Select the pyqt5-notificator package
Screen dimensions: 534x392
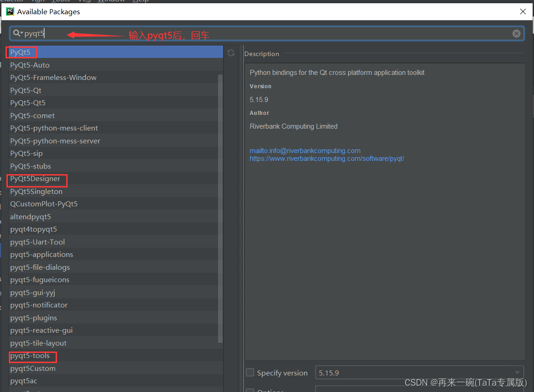coord(116,305)
